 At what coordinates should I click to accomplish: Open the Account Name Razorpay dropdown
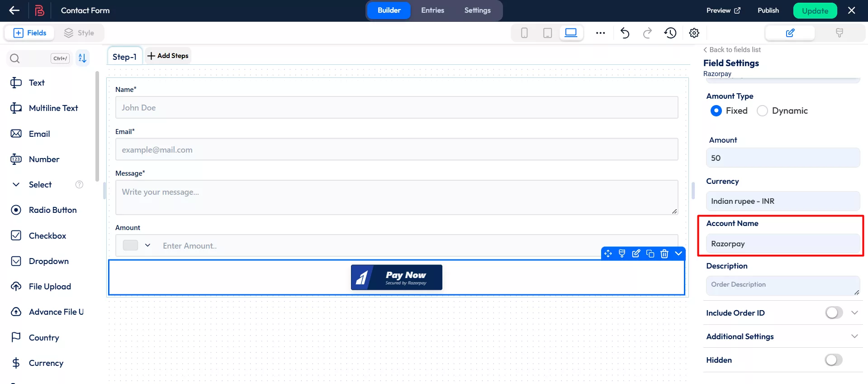tap(783, 244)
